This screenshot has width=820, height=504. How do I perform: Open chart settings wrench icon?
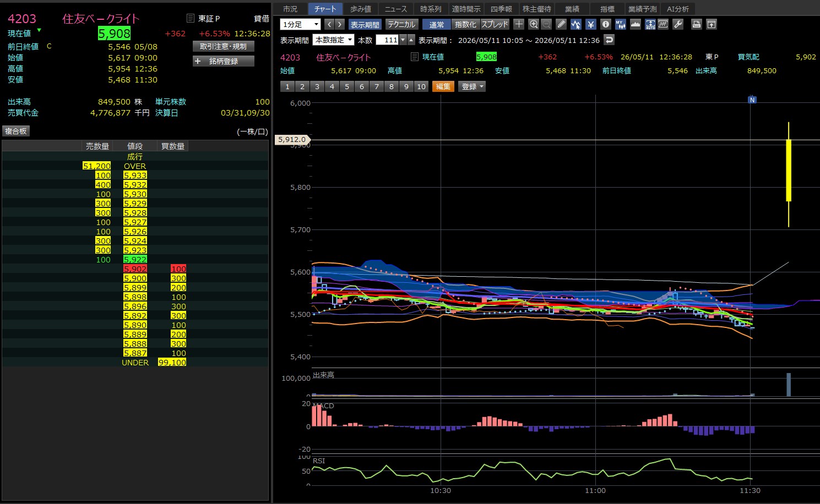point(678,24)
